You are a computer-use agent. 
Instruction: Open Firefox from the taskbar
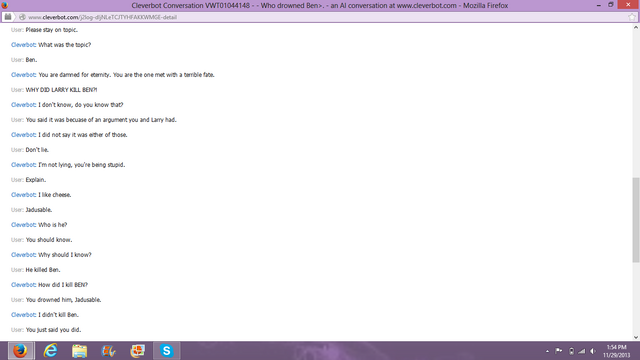coord(20,351)
